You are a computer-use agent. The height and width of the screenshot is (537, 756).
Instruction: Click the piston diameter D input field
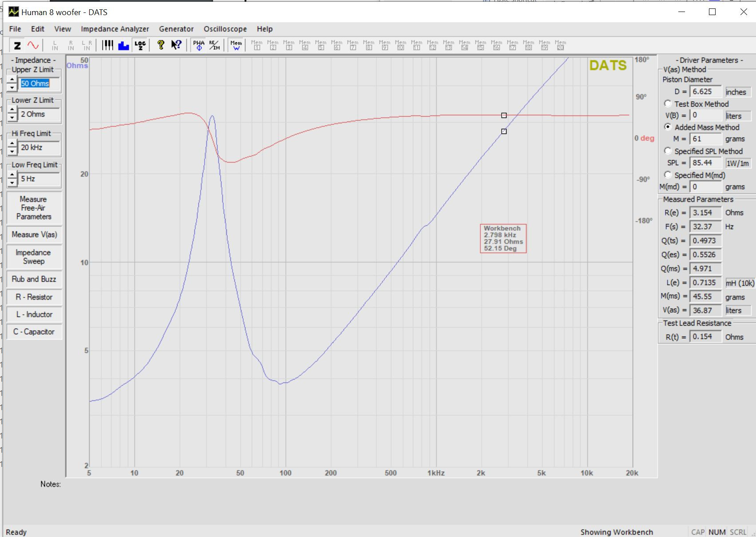(x=705, y=91)
